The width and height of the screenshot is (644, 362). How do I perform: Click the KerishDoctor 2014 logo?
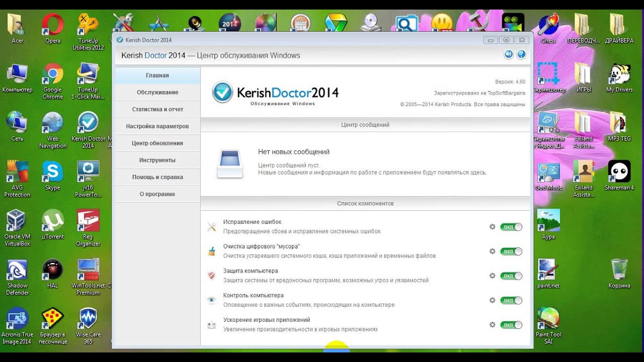coord(275,93)
